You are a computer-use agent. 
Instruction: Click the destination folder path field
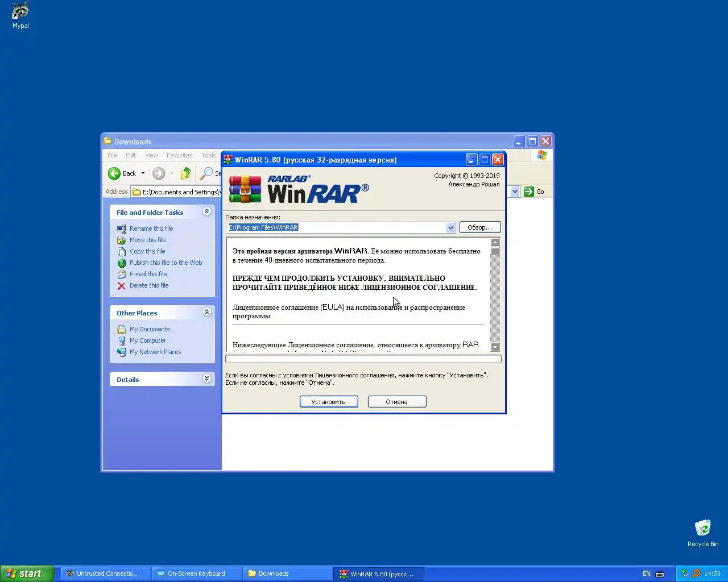pyautogui.click(x=336, y=227)
